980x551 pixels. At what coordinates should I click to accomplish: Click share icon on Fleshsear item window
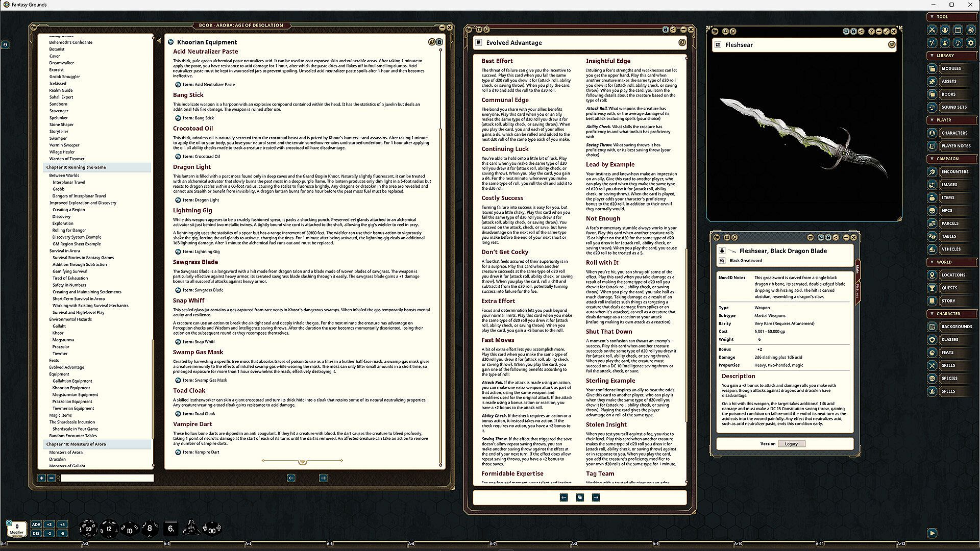click(x=836, y=237)
